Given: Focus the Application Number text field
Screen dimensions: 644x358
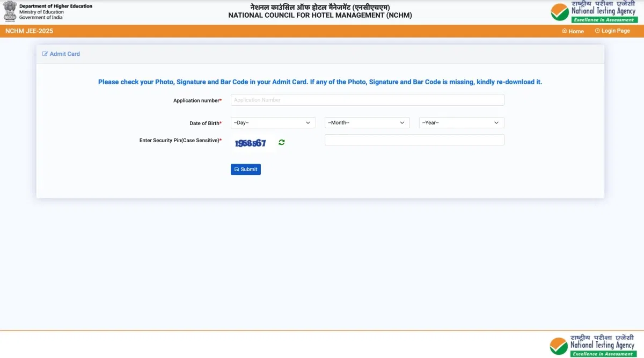Looking at the screenshot, I should [x=367, y=100].
